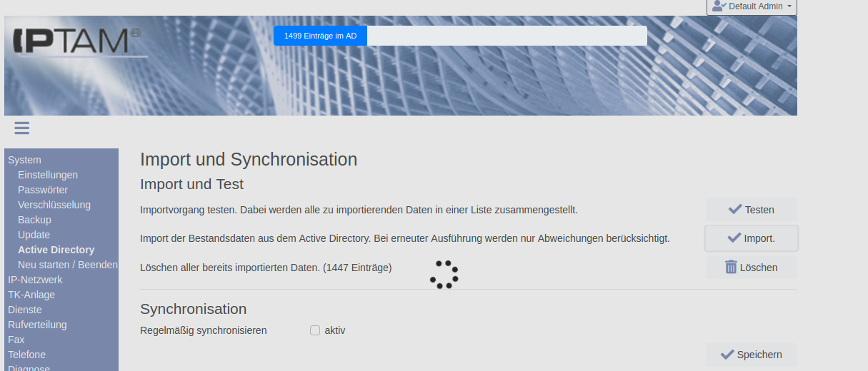This screenshot has height=371, width=868.
Task: Open Einstellungen in the sidebar
Action: point(48,175)
